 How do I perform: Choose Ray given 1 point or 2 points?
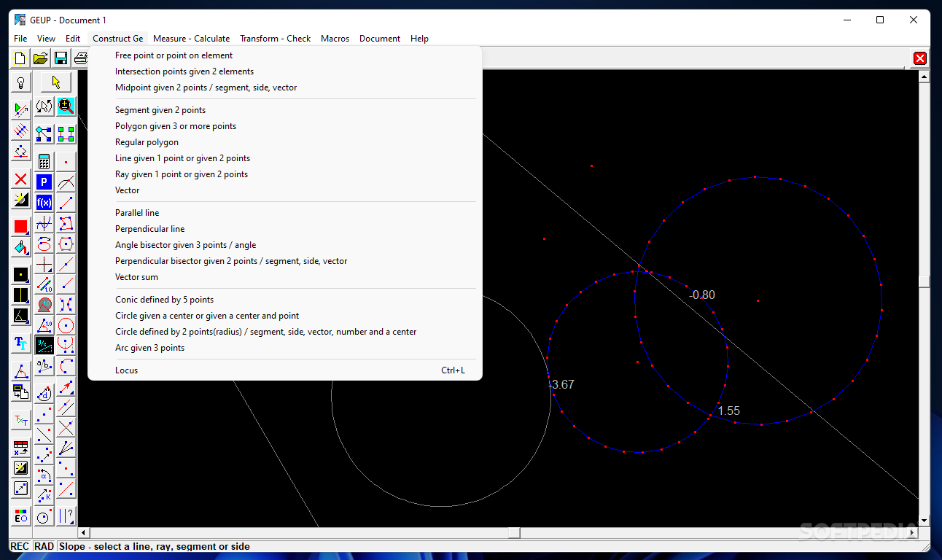[285, 174]
